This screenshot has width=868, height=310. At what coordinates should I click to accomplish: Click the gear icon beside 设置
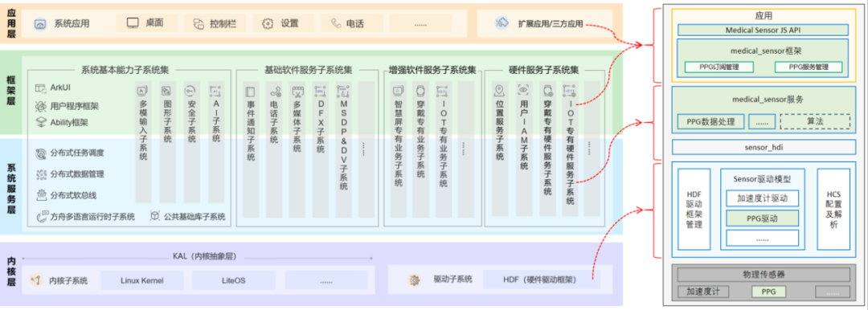click(268, 23)
